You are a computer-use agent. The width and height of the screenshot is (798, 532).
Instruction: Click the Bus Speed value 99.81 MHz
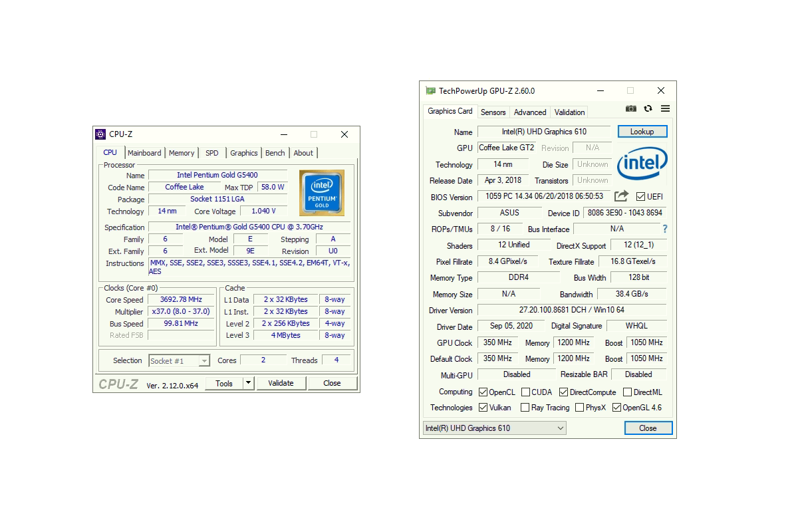(182, 323)
